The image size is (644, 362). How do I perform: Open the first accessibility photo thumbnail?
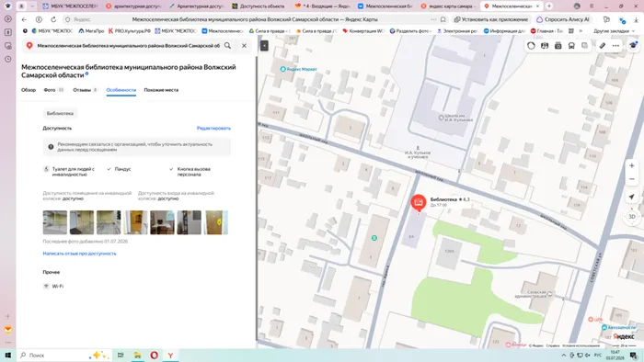55,222
